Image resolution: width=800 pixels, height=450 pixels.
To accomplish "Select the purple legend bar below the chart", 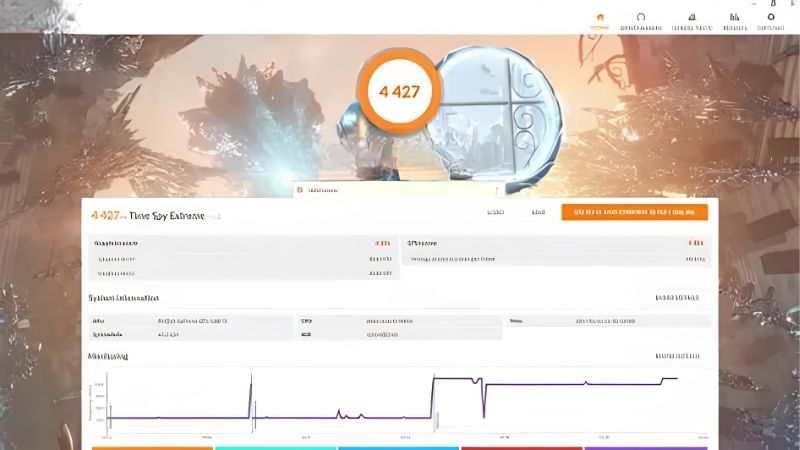I will [x=645, y=448].
